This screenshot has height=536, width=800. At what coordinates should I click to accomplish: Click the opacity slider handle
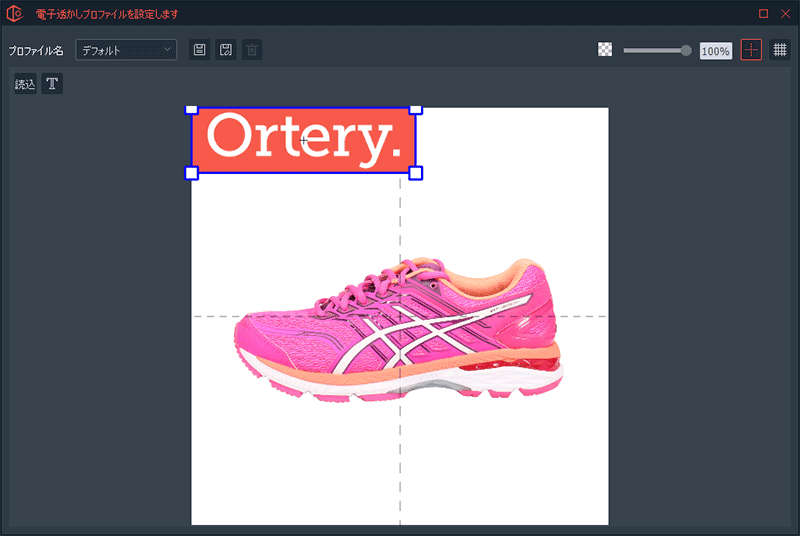pos(686,50)
